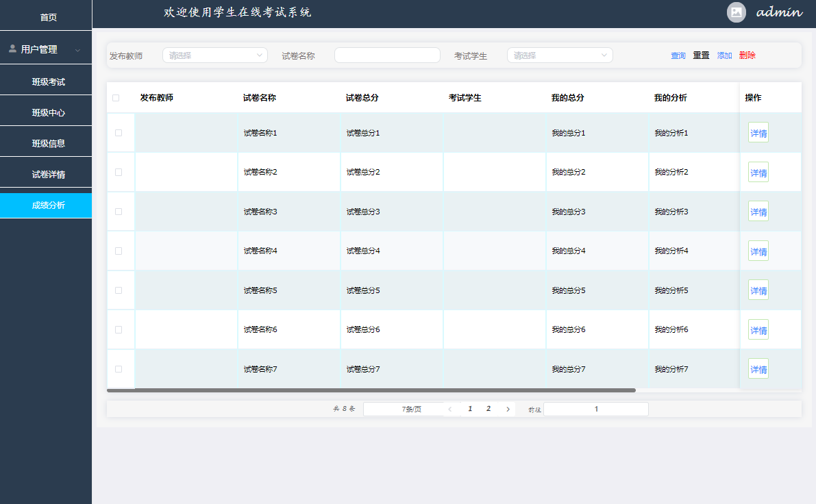Click the 我的分析 column header
816x504 pixels.
coord(670,98)
